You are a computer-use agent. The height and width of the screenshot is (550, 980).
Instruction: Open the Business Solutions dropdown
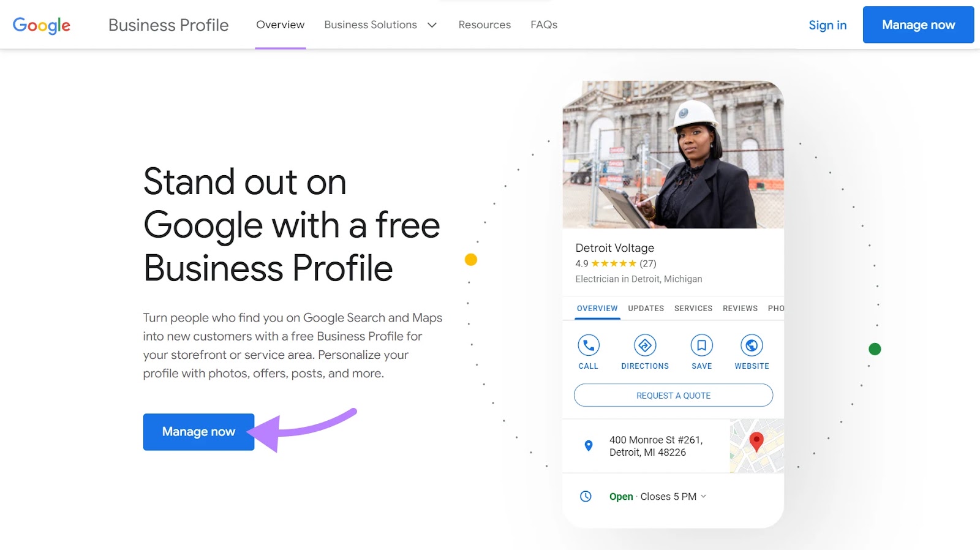tap(371, 24)
